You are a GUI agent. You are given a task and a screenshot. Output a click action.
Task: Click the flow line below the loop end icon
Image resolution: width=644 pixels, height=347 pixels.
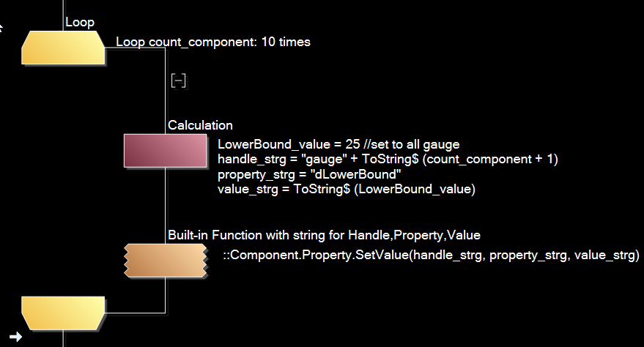(x=63, y=338)
